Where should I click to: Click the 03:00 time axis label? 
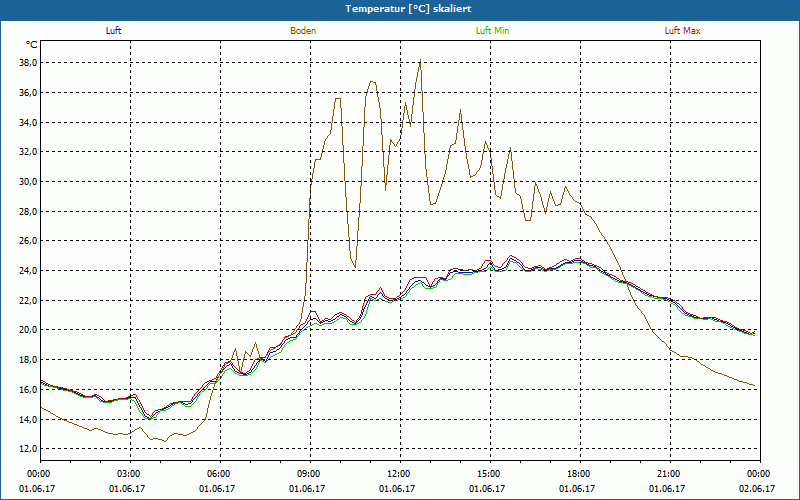click(x=131, y=474)
